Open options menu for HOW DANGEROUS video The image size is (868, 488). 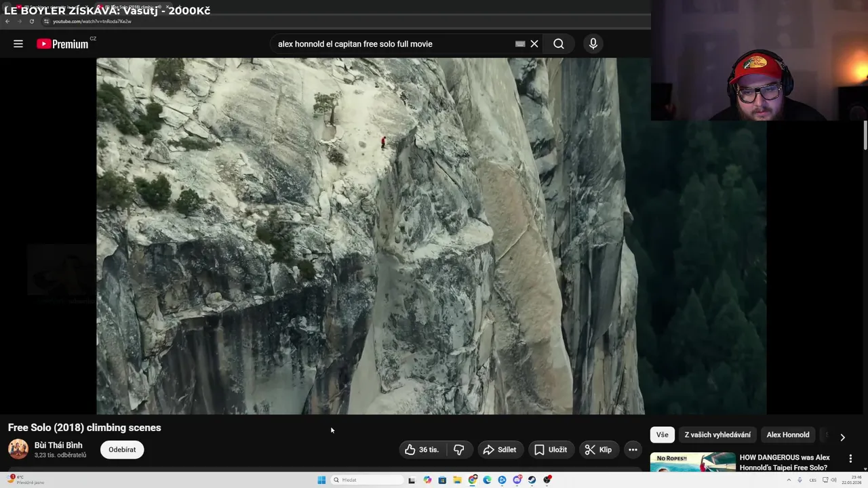(x=850, y=459)
